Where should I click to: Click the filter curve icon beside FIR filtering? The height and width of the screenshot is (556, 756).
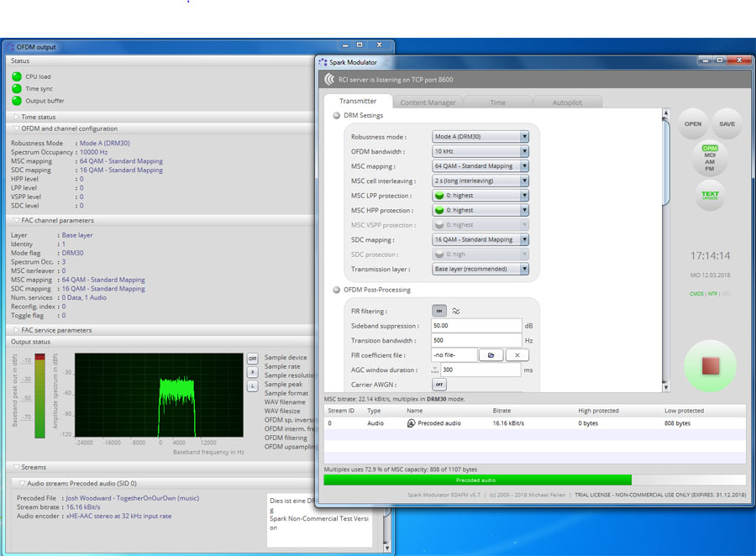point(456,311)
